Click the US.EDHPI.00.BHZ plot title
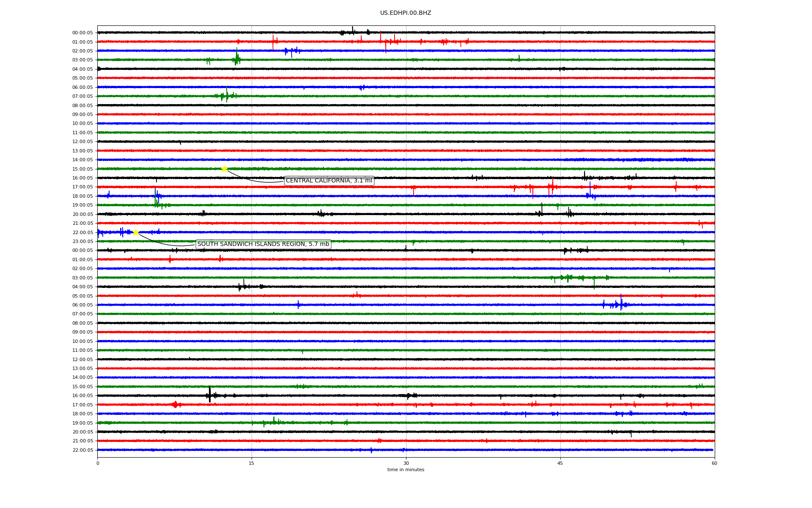The image size is (812, 508). coord(405,13)
